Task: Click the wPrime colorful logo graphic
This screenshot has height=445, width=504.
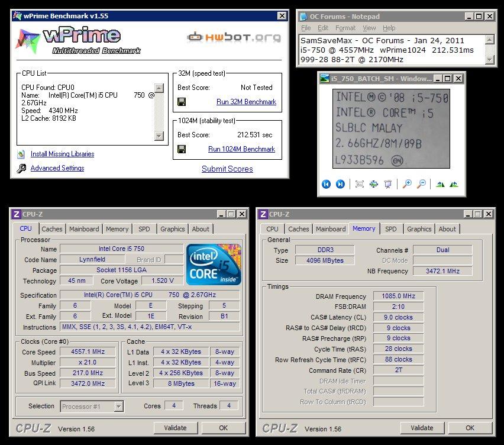Action: pos(27,41)
